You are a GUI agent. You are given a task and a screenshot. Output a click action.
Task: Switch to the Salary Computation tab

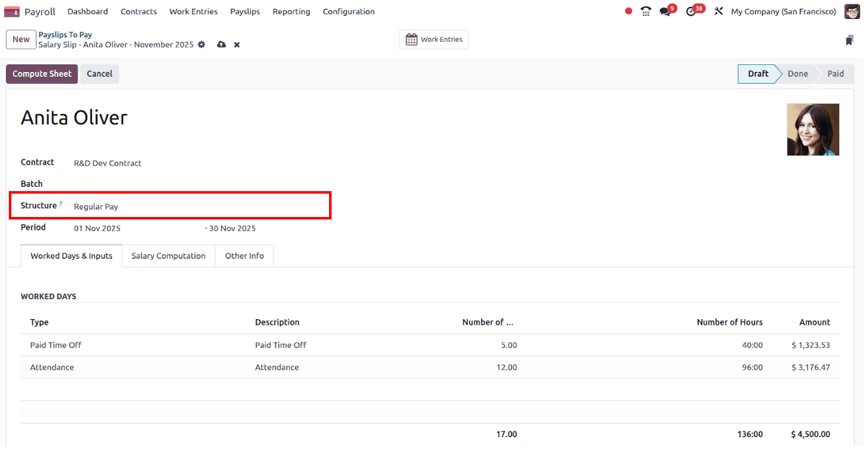(x=168, y=255)
